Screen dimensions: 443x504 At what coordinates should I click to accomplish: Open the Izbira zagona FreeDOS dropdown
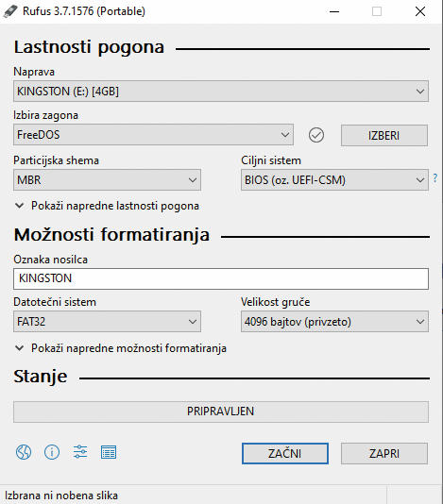153,135
